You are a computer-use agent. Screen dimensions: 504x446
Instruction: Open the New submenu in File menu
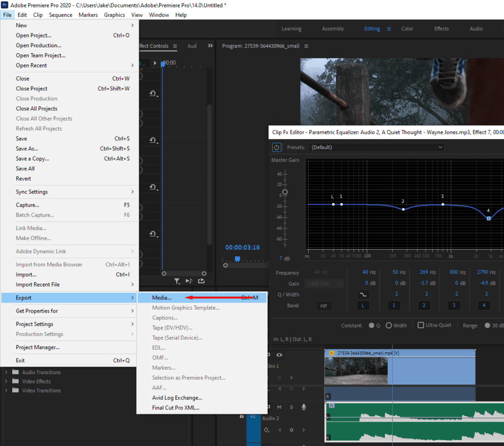tap(69, 26)
